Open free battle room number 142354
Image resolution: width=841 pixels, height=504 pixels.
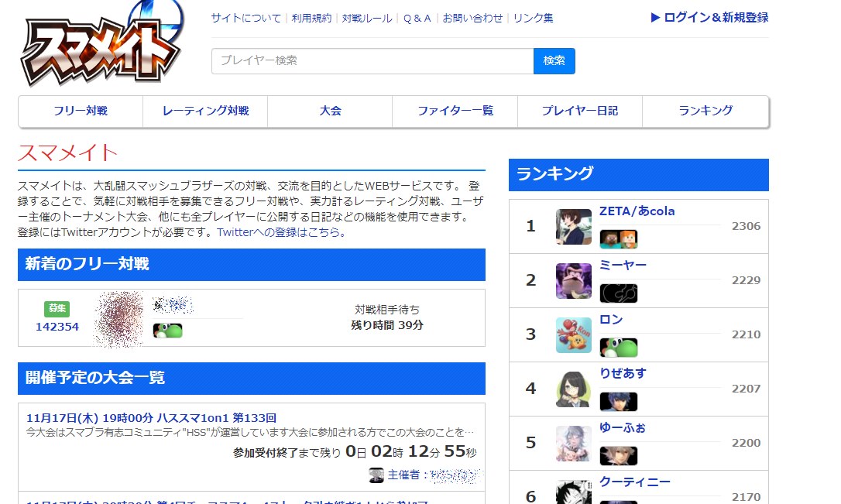57,327
